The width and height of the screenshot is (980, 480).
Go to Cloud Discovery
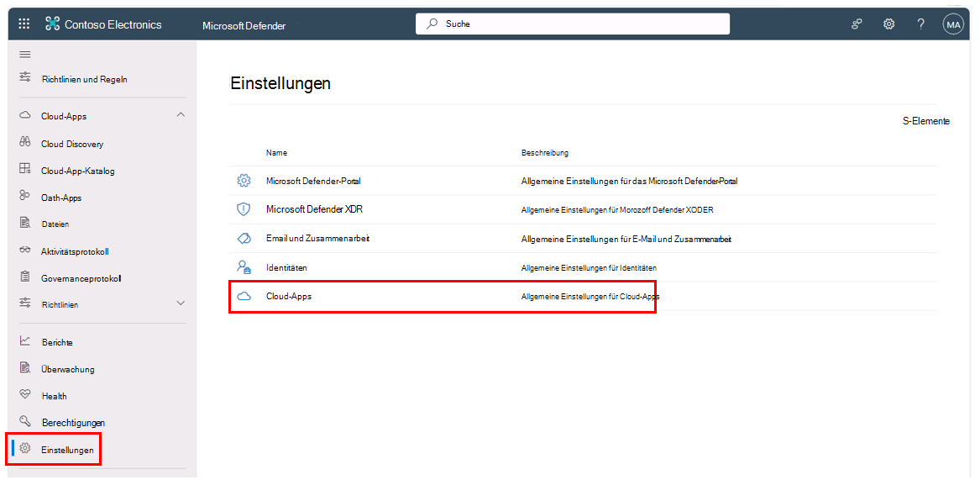click(x=72, y=144)
